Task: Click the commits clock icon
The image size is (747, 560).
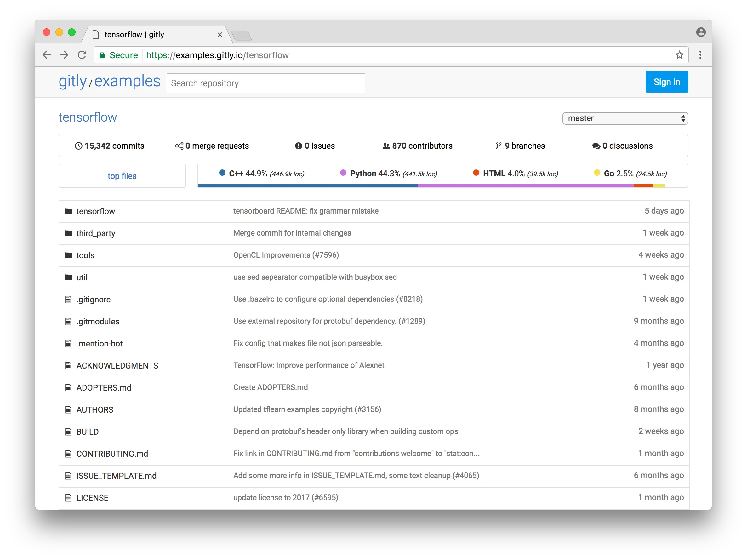Action: click(79, 146)
